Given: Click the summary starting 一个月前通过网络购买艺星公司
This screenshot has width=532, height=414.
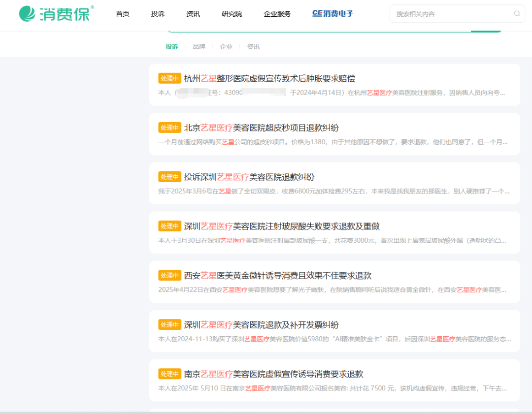Looking at the screenshot, I should click(333, 142).
